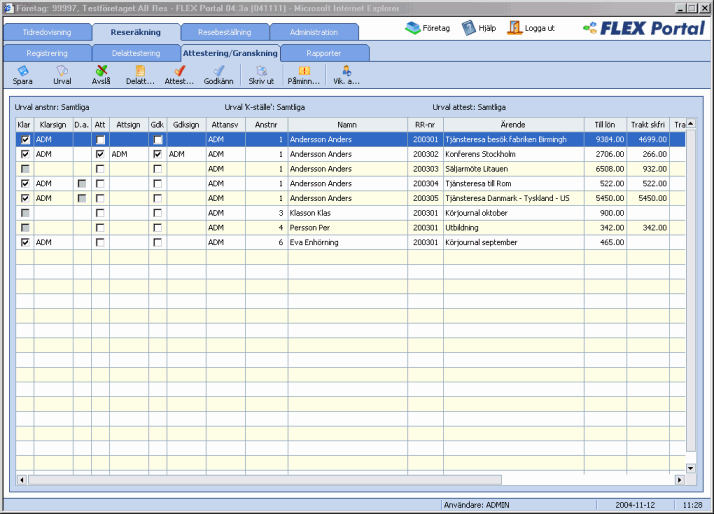Viewport: 714px width, 514px height.
Task: Click the Företag link in header
Action: click(x=429, y=28)
